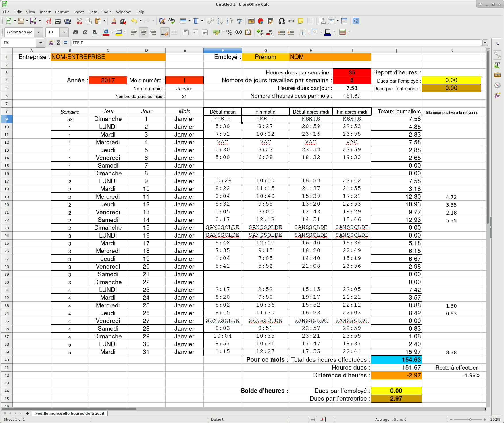
Task: Click the zoom out minus button
Action: tap(451, 419)
